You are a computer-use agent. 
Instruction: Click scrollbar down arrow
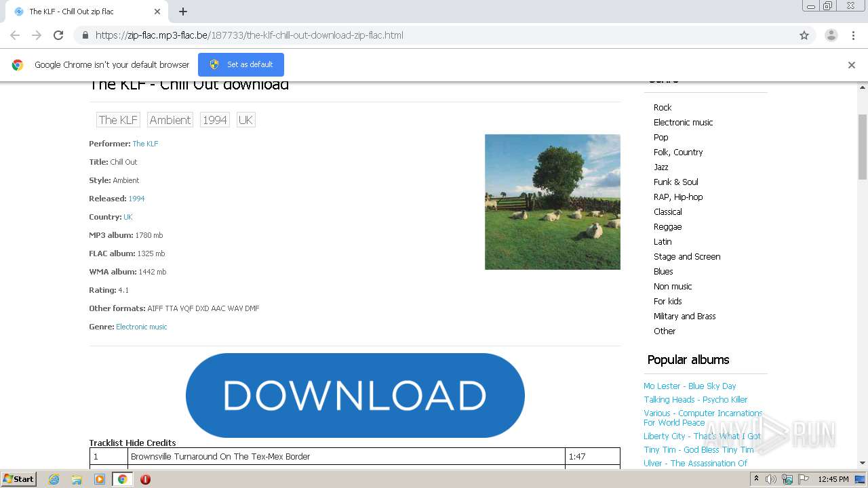click(x=863, y=463)
